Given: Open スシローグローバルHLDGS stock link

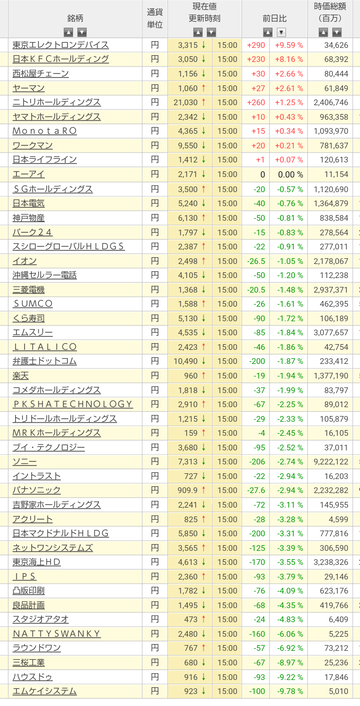Looking at the screenshot, I should [68, 247].
